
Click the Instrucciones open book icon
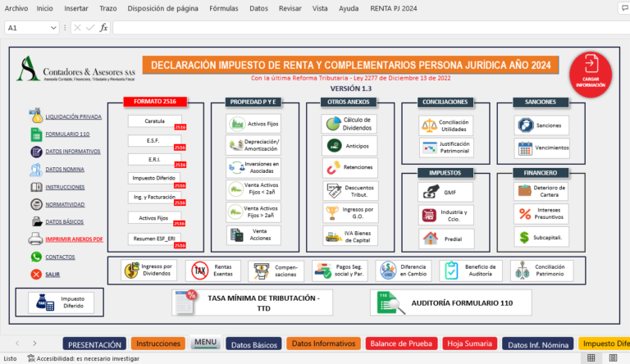click(x=36, y=187)
